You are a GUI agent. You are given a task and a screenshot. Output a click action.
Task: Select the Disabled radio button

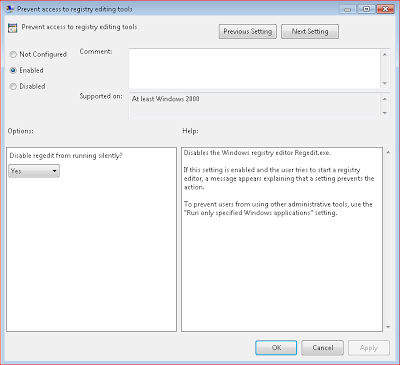13,86
